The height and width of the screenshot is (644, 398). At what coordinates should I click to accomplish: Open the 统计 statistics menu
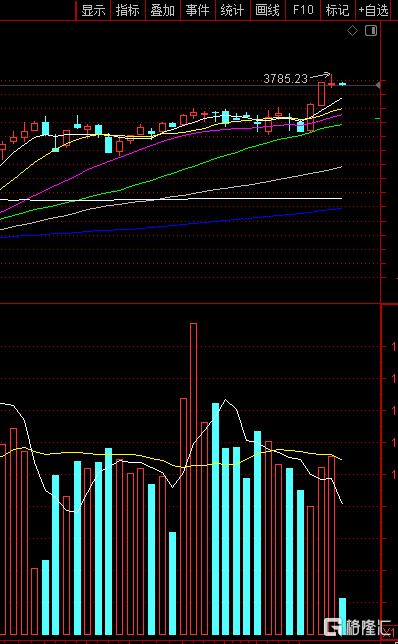point(232,10)
